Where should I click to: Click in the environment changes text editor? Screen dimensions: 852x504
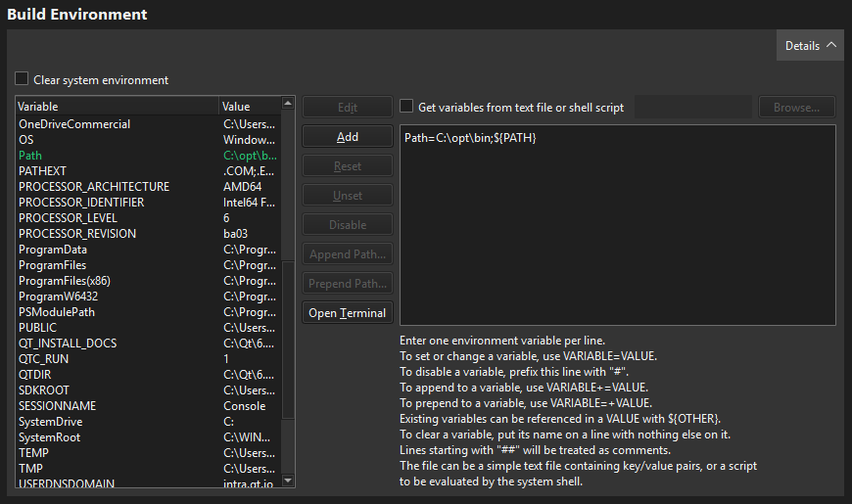point(618,225)
